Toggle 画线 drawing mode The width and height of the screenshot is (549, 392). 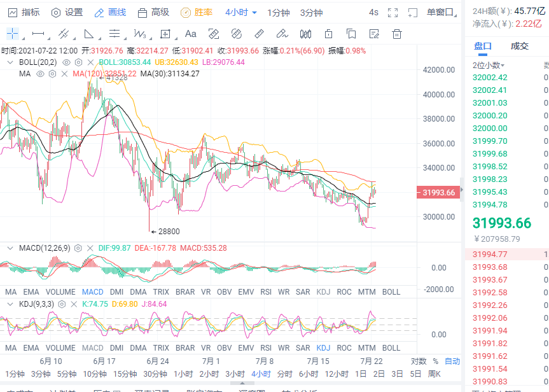110,13
